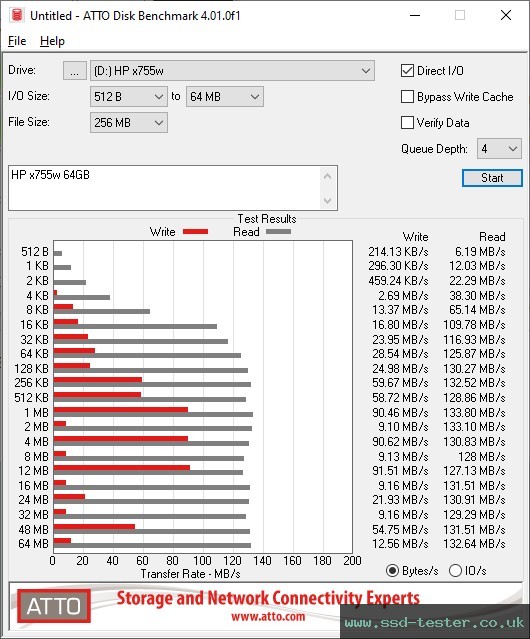Select the IO/s radio button
This screenshot has width=530, height=639.
(455, 571)
